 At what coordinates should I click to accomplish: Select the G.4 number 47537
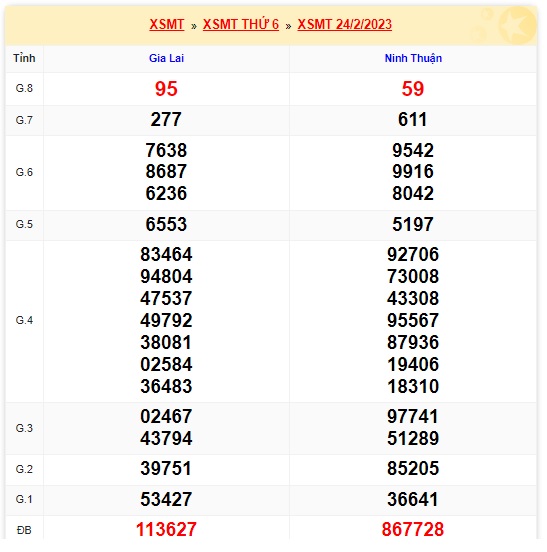(166, 299)
